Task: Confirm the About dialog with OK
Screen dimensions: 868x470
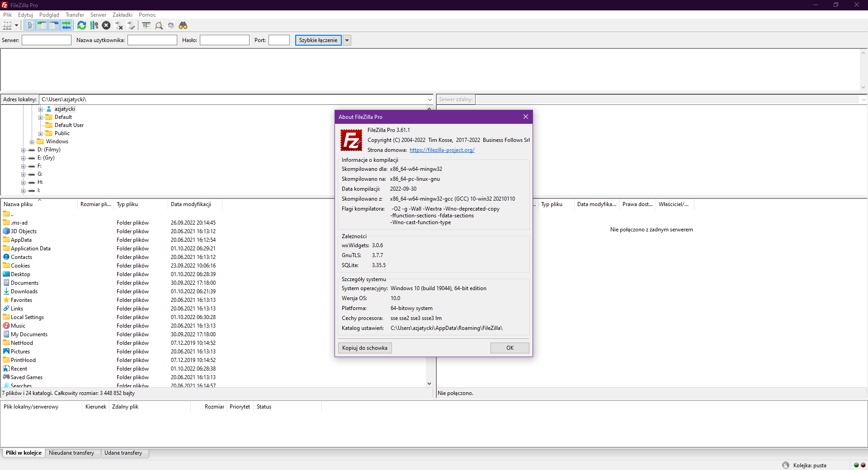Action: point(510,348)
